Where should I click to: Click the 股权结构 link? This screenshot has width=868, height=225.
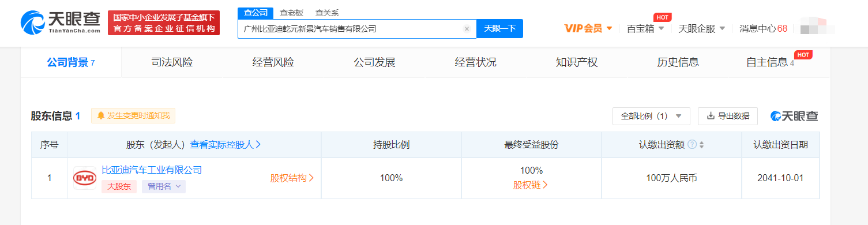[292, 178]
